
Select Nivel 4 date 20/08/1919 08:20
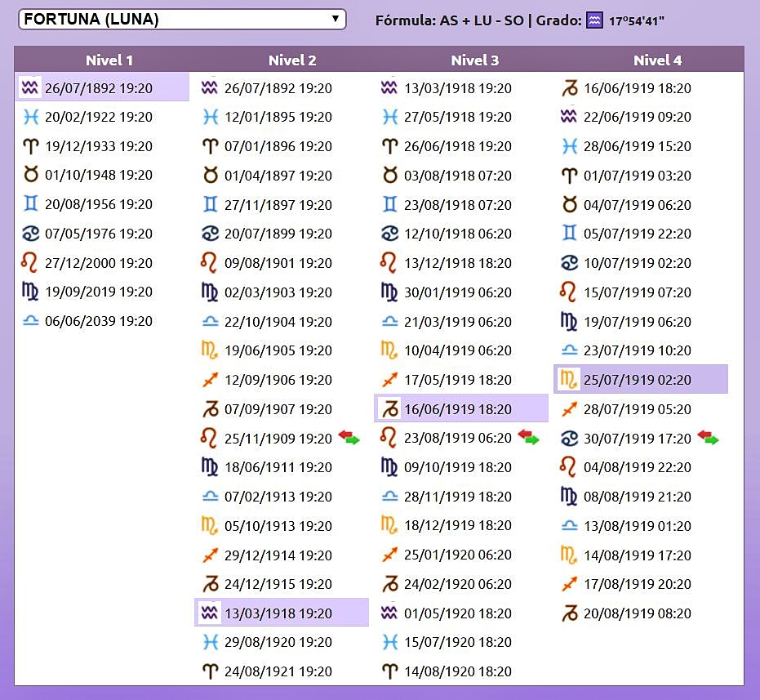638,613
